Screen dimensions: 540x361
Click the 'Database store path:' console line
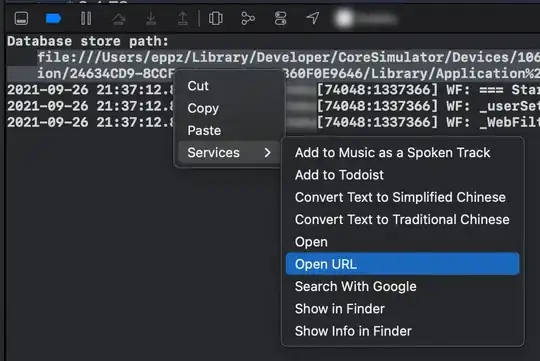tap(88, 41)
